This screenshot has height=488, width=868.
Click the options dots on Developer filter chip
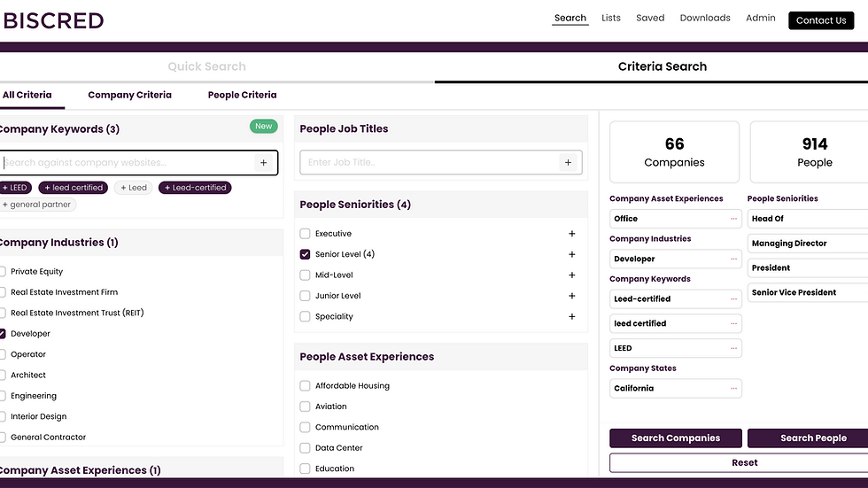pyautogui.click(x=733, y=259)
